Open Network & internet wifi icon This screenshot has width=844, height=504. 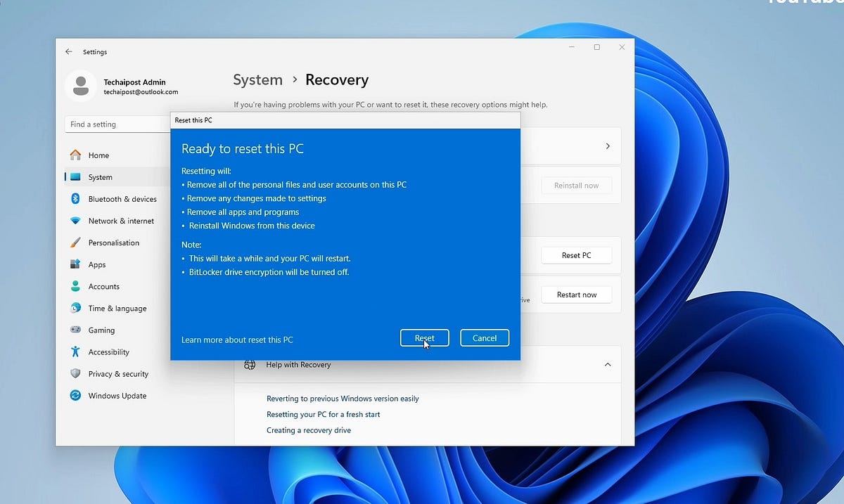point(75,221)
